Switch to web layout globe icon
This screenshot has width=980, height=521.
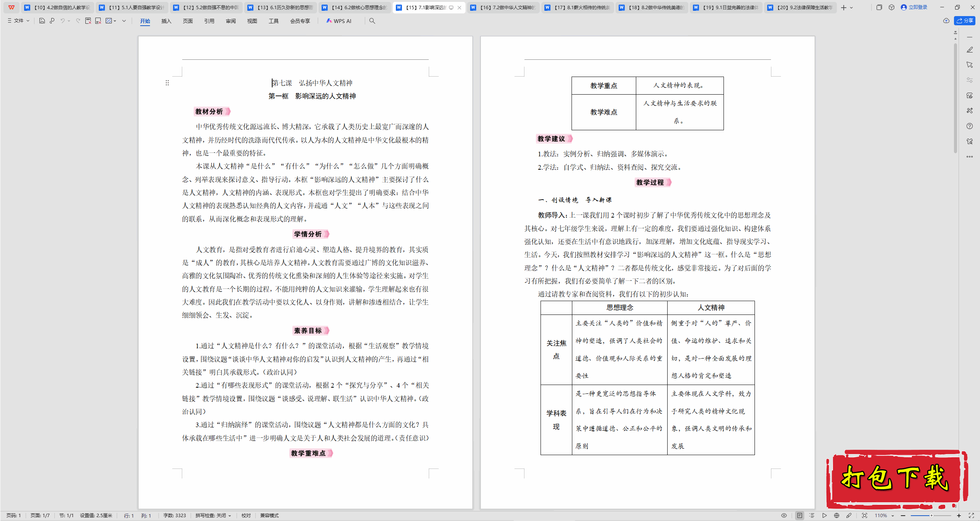[836, 516]
